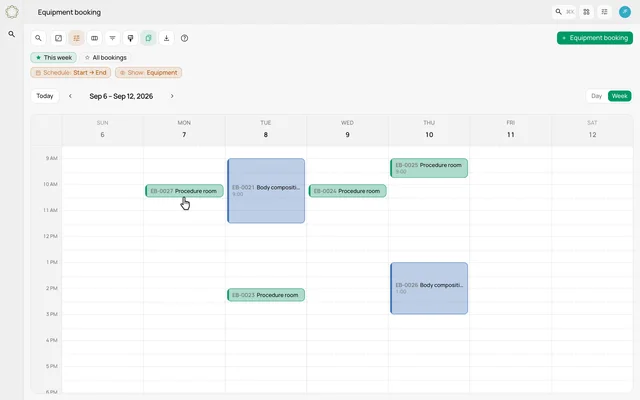Open the blue user avatar menu
640x400 pixels.
pyautogui.click(x=624, y=12)
